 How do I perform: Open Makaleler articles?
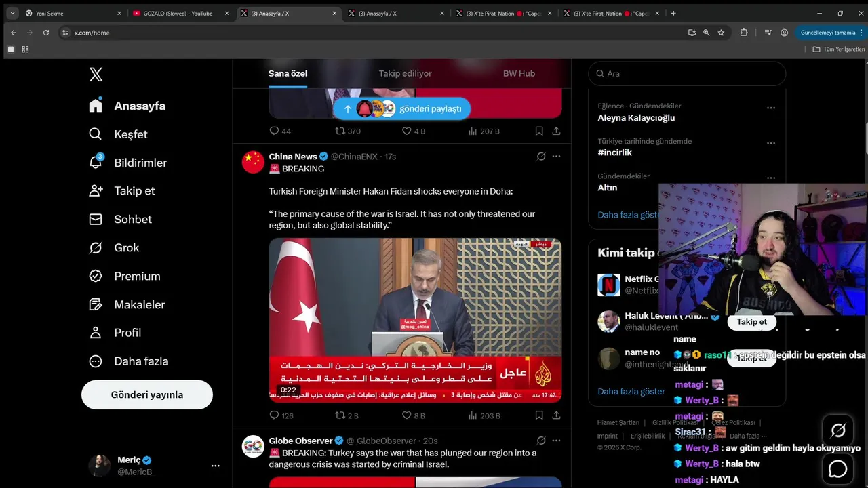click(x=127, y=304)
